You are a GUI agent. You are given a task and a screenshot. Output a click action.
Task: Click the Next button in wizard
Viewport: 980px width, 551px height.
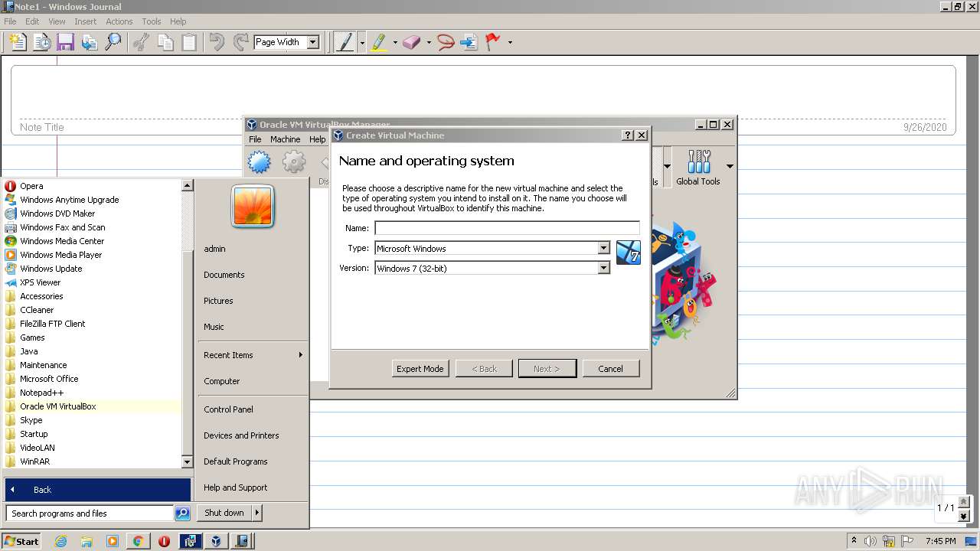(x=547, y=368)
